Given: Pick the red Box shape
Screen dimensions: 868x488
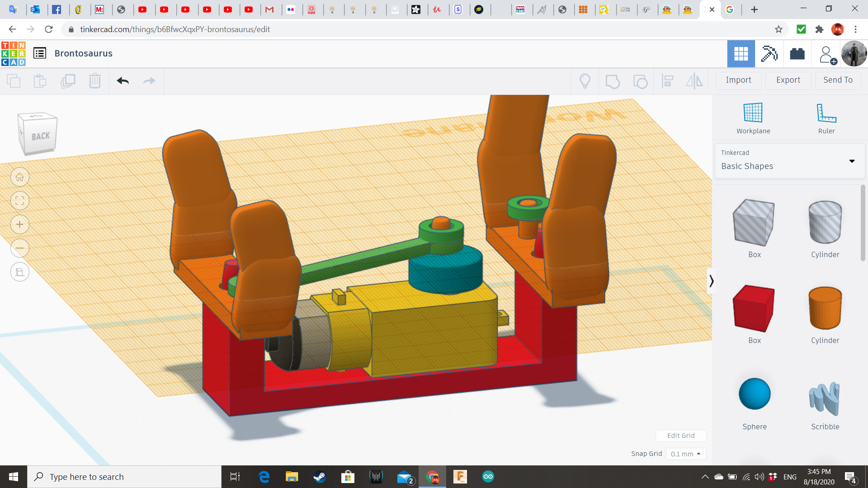Looking at the screenshot, I should tap(754, 309).
